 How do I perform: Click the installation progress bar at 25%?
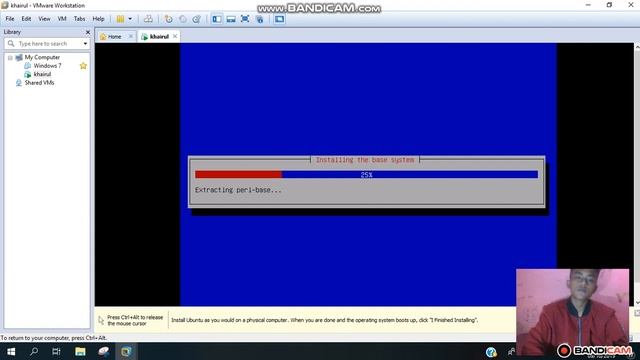click(x=366, y=175)
